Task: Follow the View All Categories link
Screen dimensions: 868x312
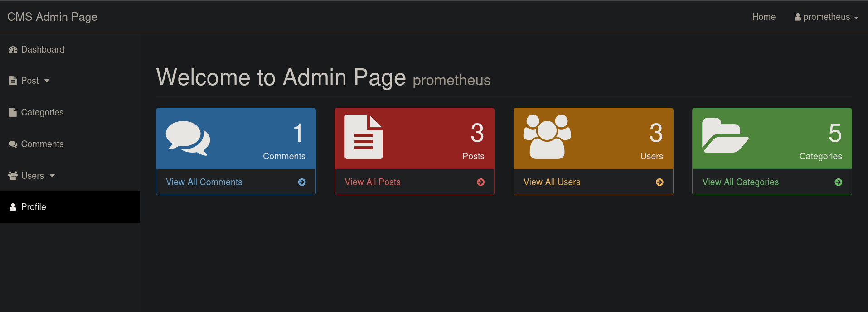Action: 740,182
